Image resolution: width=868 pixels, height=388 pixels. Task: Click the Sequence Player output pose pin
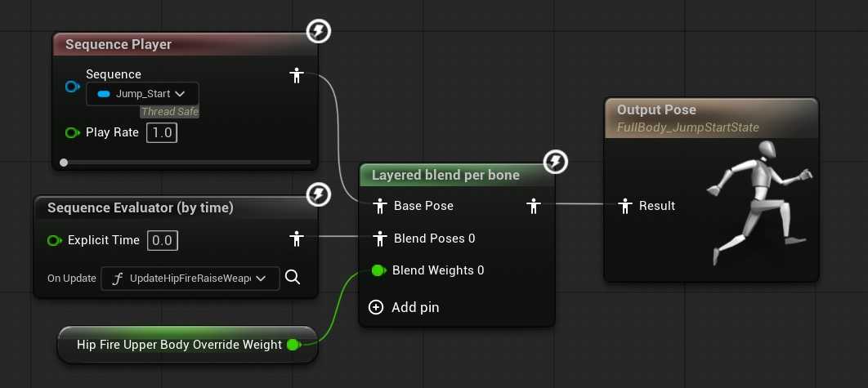click(x=297, y=76)
